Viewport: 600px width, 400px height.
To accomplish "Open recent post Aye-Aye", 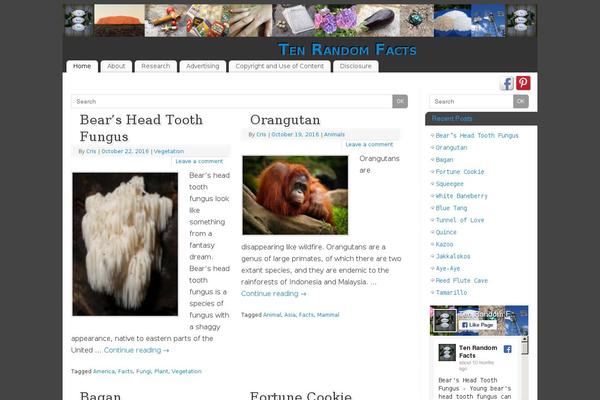I will click(448, 269).
